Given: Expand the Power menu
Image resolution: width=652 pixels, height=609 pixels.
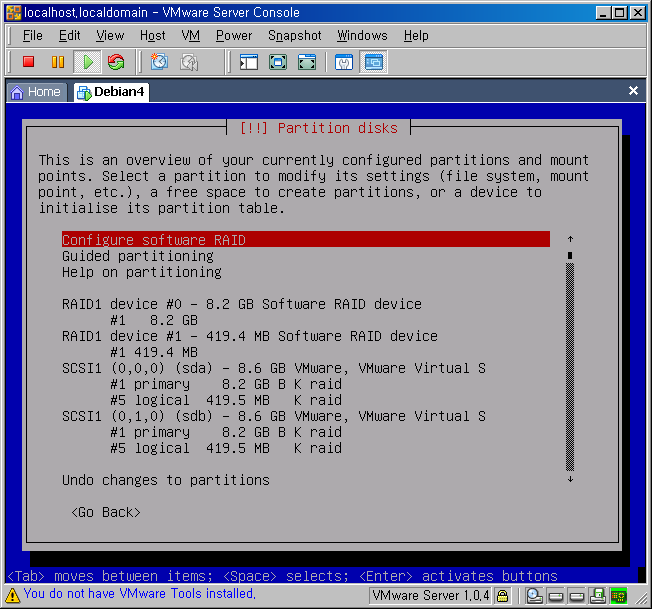Looking at the screenshot, I should click(x=234, y=35).
